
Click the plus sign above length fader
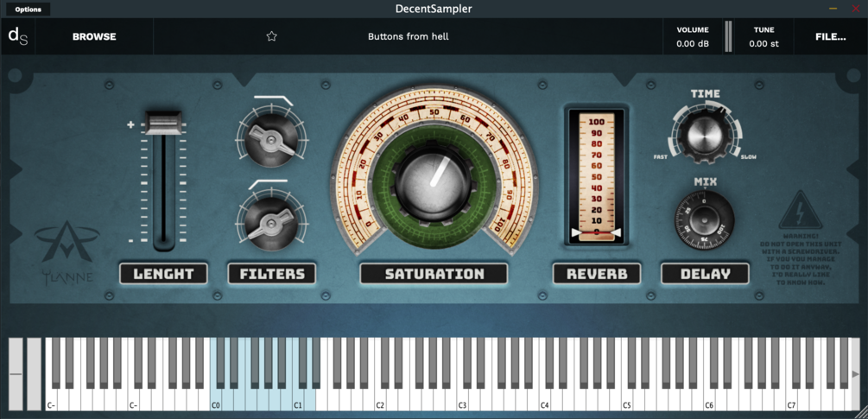pos(130,124)
